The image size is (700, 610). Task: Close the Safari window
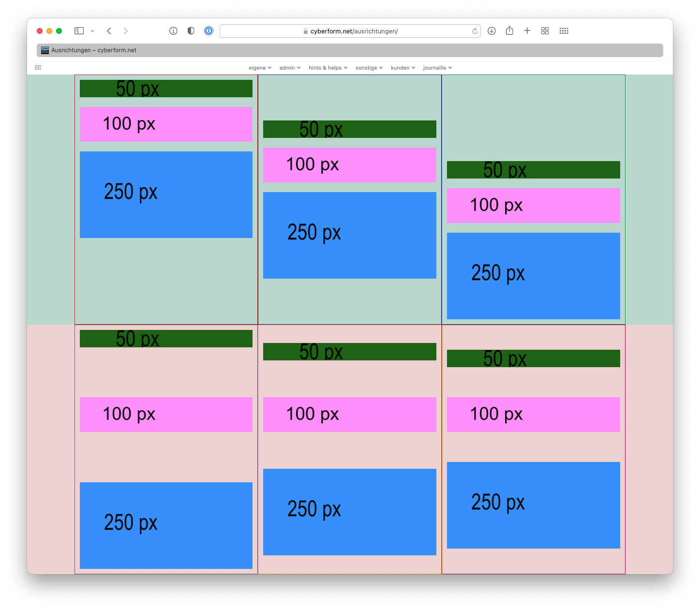click(40, 31)
